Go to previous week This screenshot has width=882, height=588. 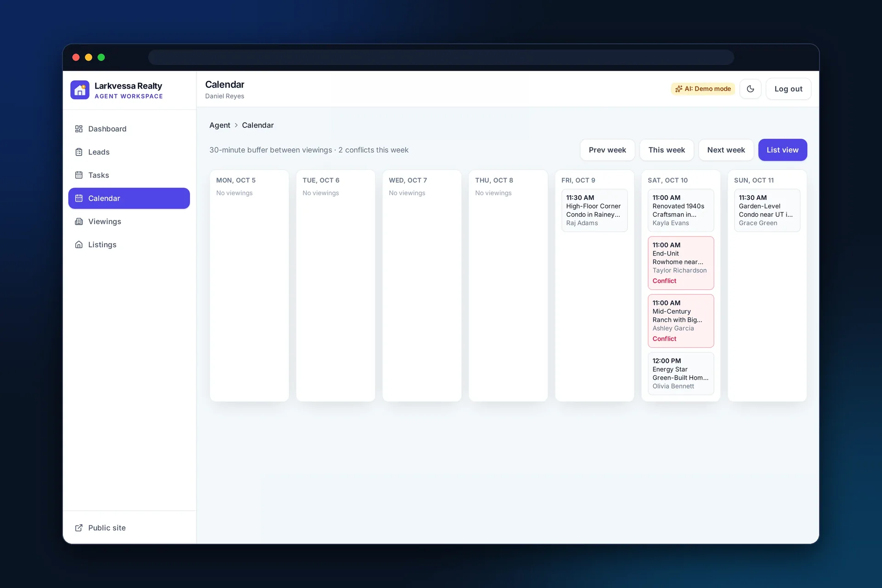pyautogui.click(x=607, y=150)
